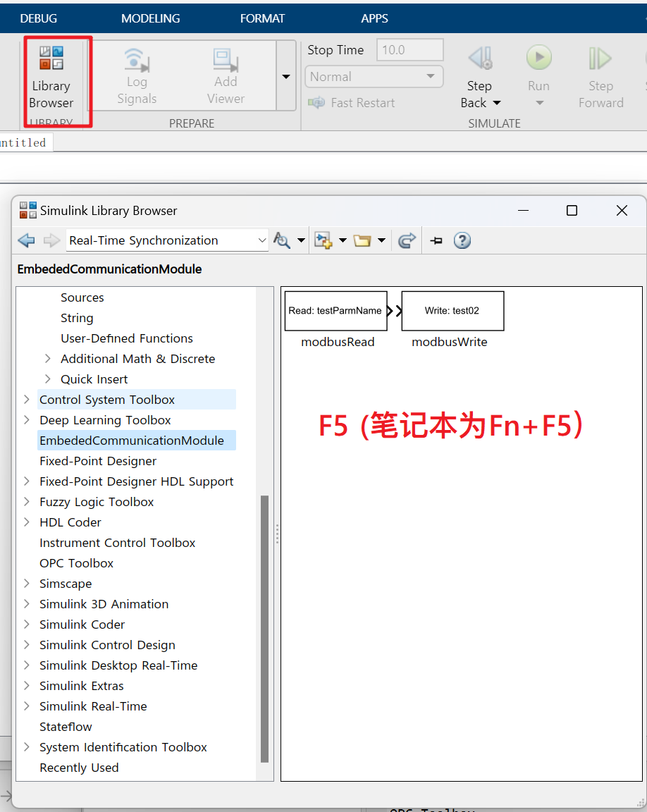This screenshot has height=812, width=647.
Task: Click the Add Viewer icon
Action: click(x=226, y=61)
